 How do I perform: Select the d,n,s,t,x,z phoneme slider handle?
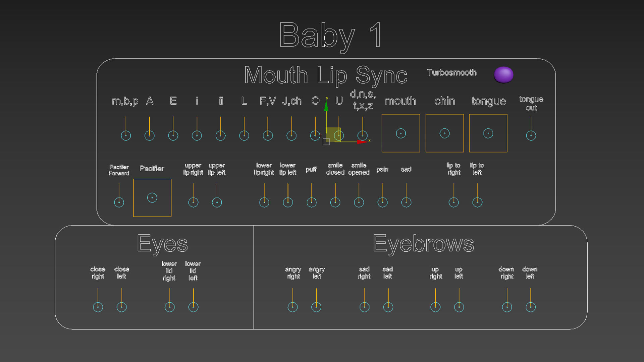362,136
